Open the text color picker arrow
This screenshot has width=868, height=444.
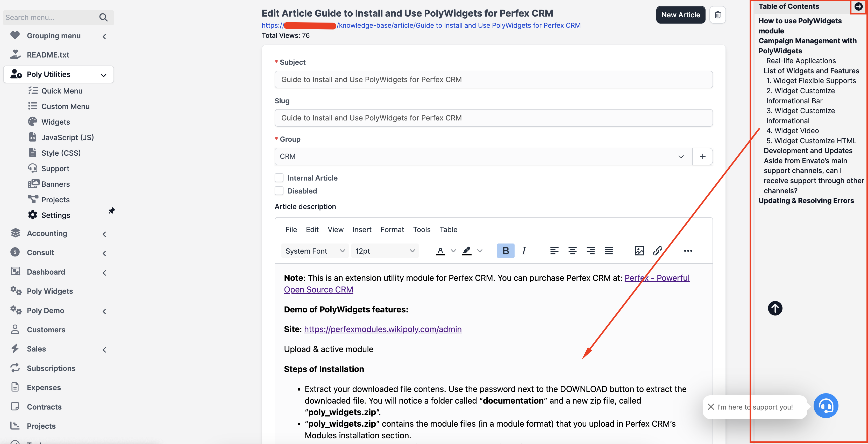(453, 251)
